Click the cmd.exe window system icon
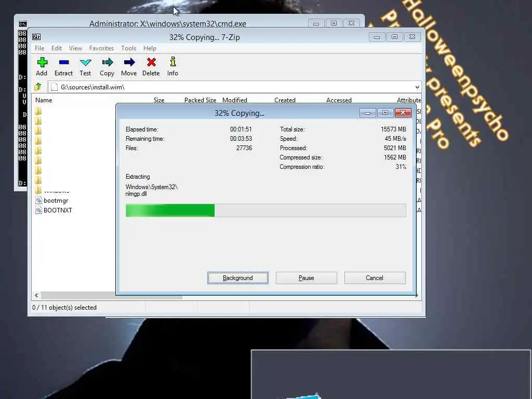 pyautogui.click(x=22, y=24)
